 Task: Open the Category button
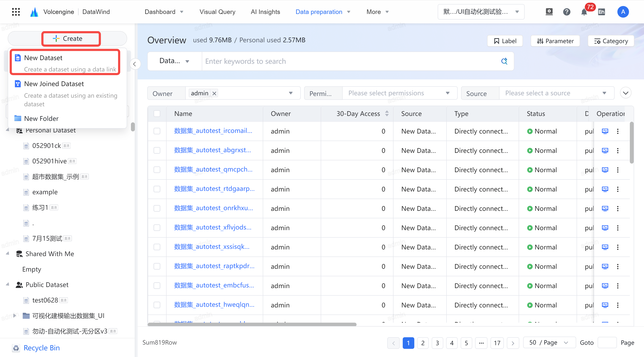tap(611, 41)
